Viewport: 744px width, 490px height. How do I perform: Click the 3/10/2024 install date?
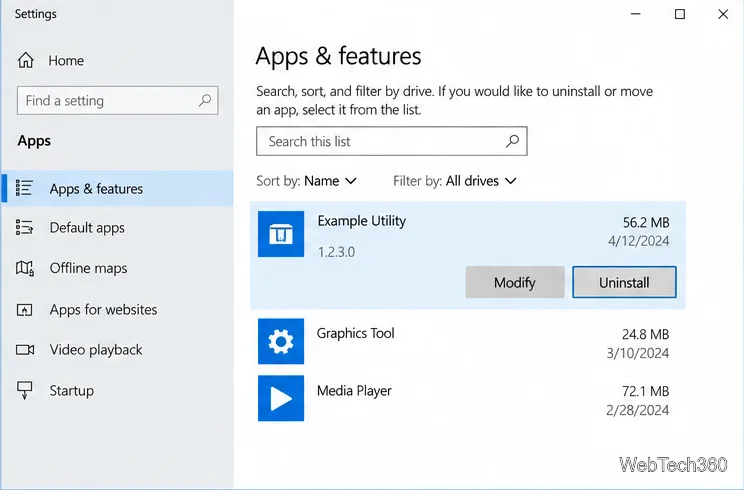coord(638,353)
